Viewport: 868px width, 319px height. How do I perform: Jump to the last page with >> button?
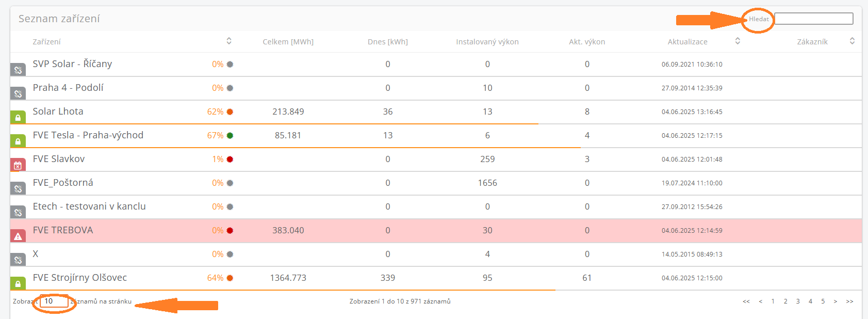tap(849, 301)
